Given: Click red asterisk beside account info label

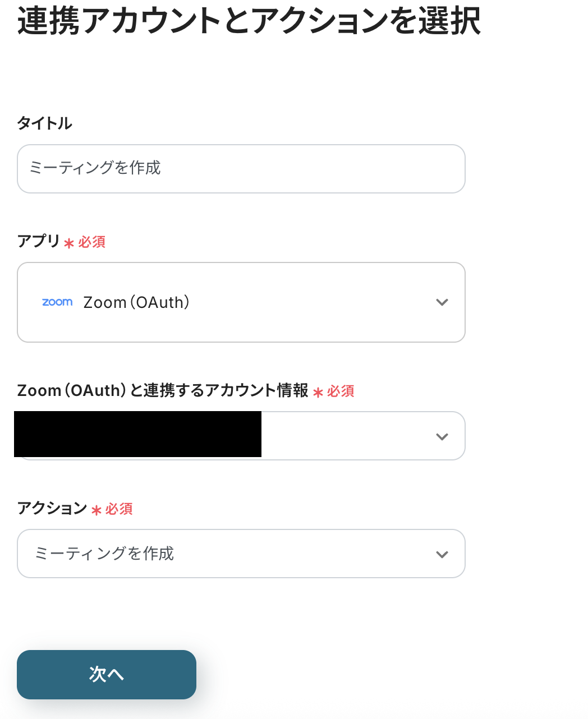Looking at the screenshot, I should point(318,392).
